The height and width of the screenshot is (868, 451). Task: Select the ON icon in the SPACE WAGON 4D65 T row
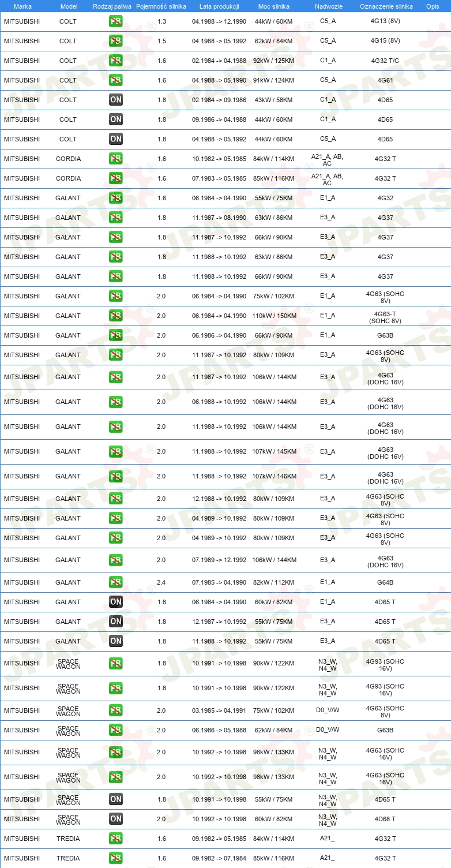[x=116, y=800]
